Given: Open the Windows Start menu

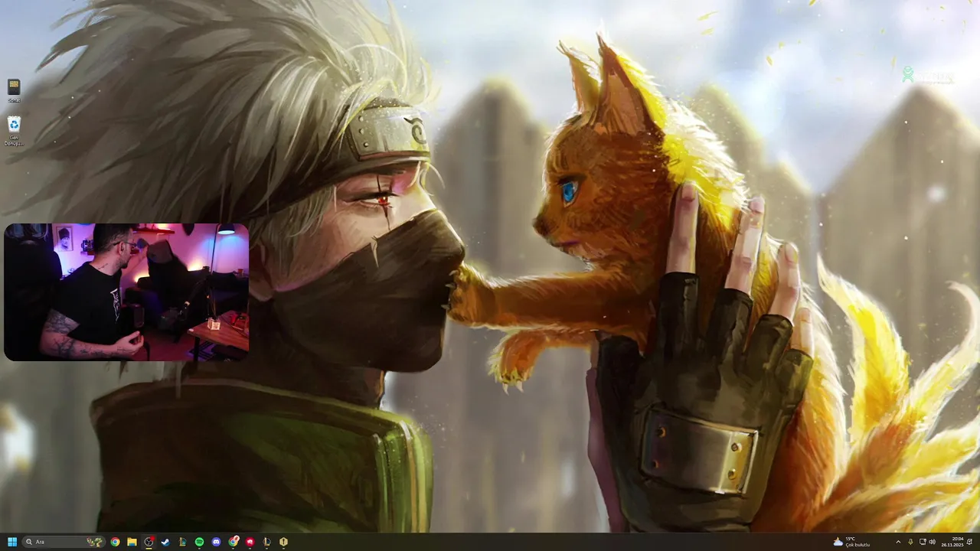Looking at the screenshot, I should pos(12,542).
